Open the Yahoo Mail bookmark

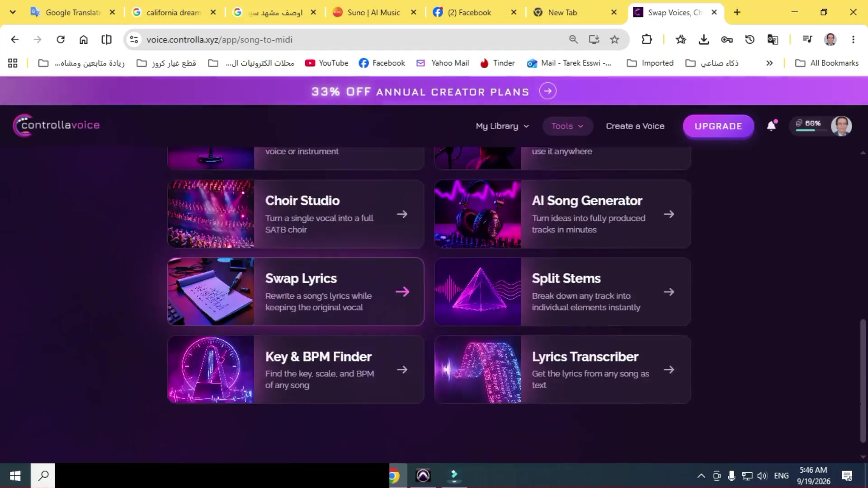click(x=443, y=63)
